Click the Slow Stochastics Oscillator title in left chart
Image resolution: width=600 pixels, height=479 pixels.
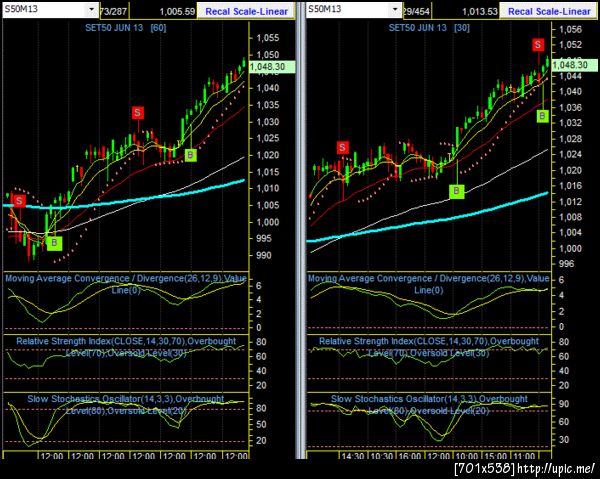pos(126,404)
